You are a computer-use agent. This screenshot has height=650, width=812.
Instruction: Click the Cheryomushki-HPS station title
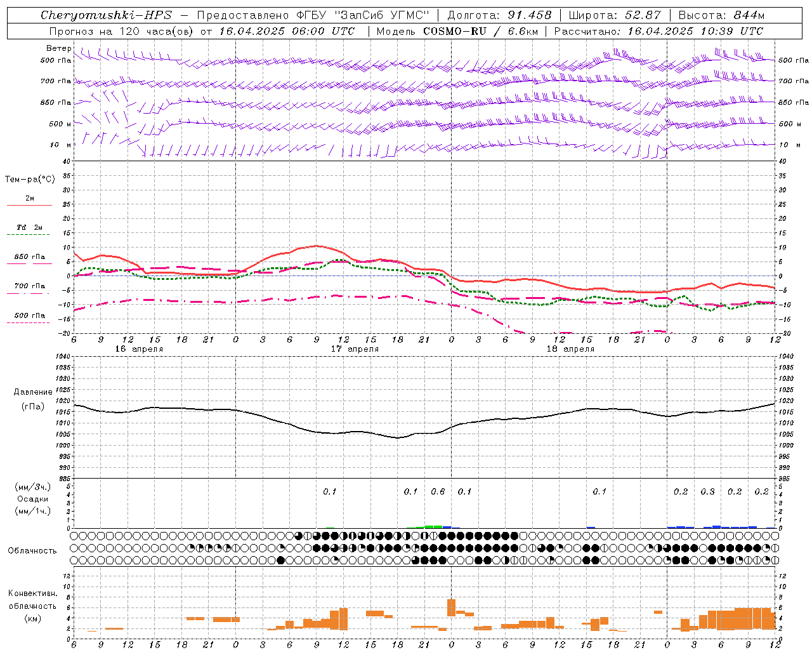click(x=106, y=15)
